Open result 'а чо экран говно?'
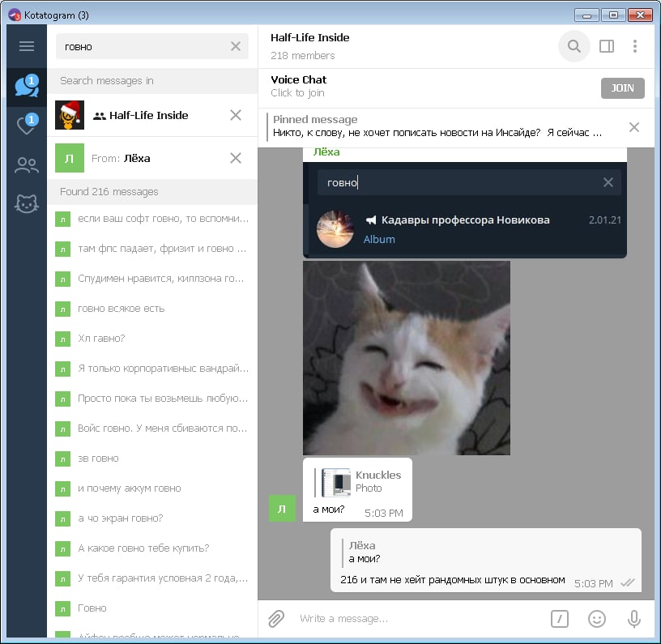Viewport: 661px width, 644px height. pos(152,518)
